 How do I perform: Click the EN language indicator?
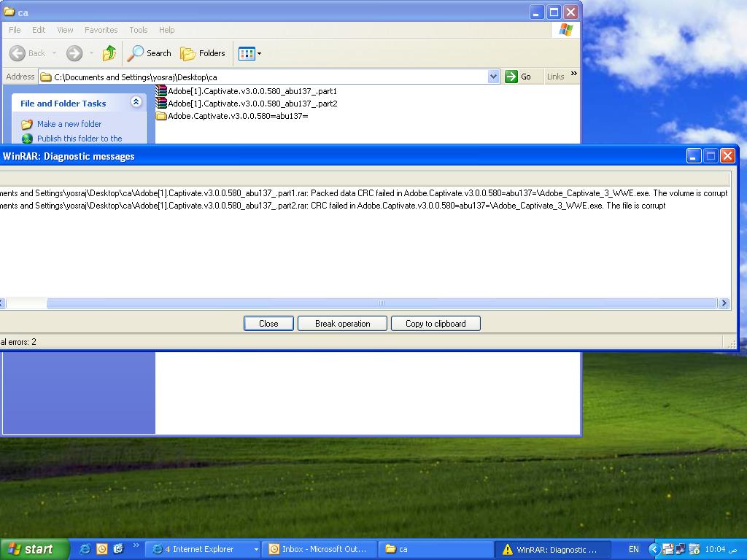pyautogui.click(x=634, y=549)
